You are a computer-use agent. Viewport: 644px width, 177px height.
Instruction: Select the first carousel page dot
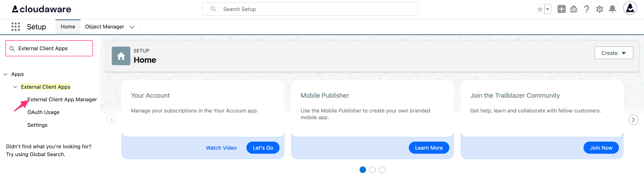point(362,170)
